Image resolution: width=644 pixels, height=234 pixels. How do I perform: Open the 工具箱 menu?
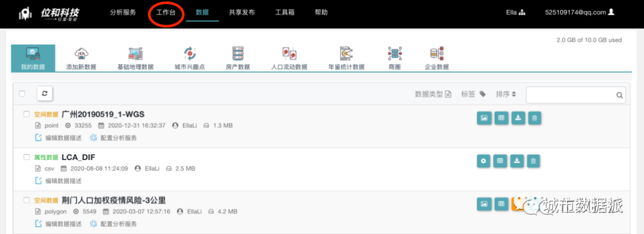(284, 13)
